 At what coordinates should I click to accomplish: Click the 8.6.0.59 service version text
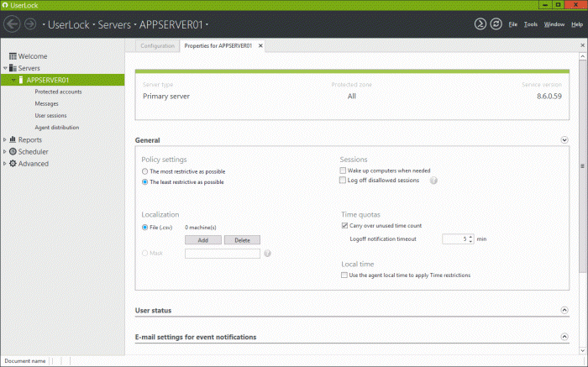pos(549,96)
